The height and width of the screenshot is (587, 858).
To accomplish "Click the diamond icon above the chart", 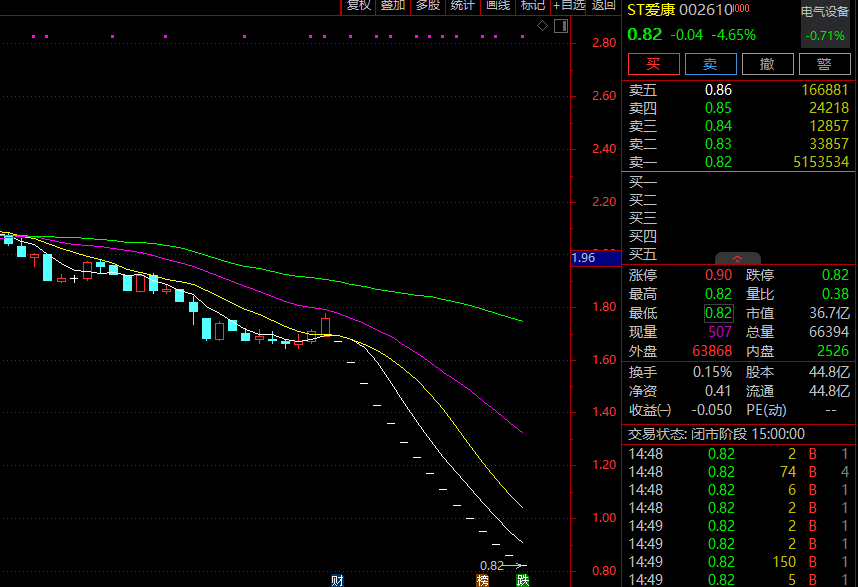I will click(542, 26).
